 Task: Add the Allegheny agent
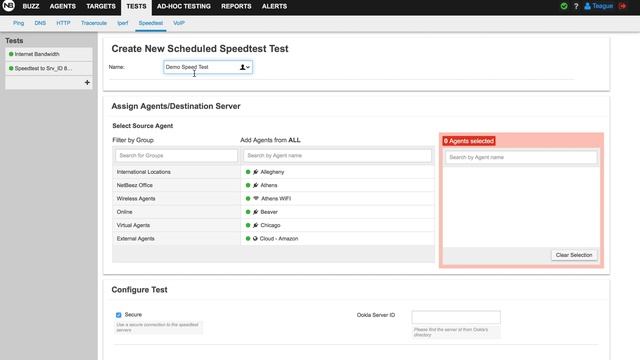[337, 172]
